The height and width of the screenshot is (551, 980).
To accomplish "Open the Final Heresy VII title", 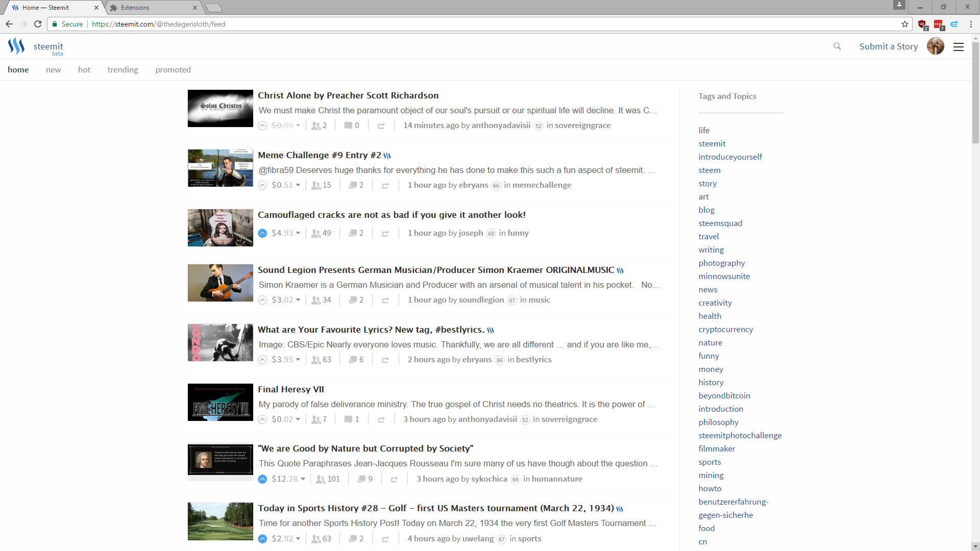I will 291,390.
